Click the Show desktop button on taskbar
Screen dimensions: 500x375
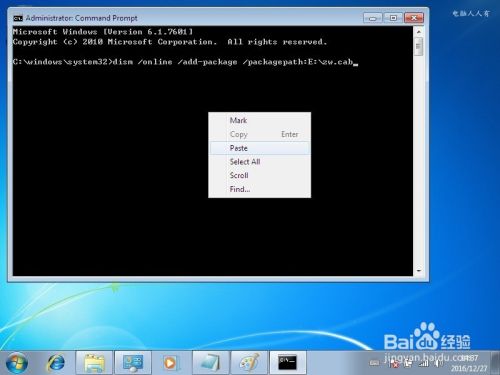tap(495, 363)
